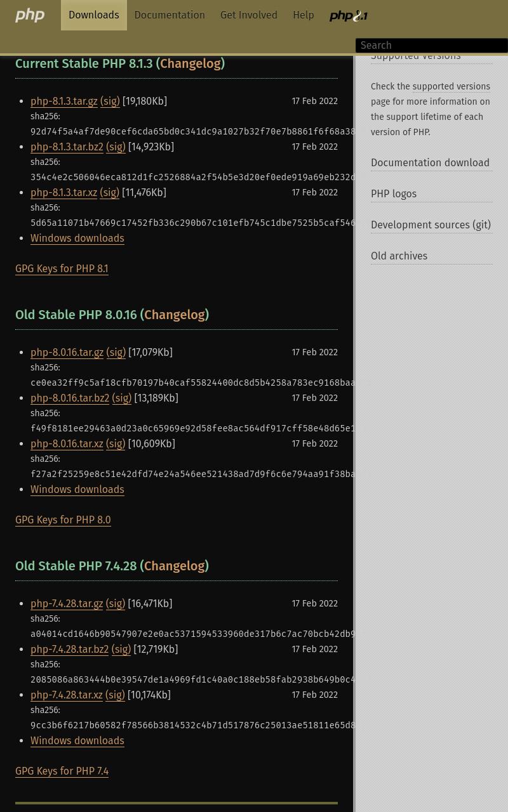Image resolution: width=508 pixels, height=812 pixels.
Task: Download php-8.1.3.tar.gz
Action: pyautogui.click(x=64, y=101)
